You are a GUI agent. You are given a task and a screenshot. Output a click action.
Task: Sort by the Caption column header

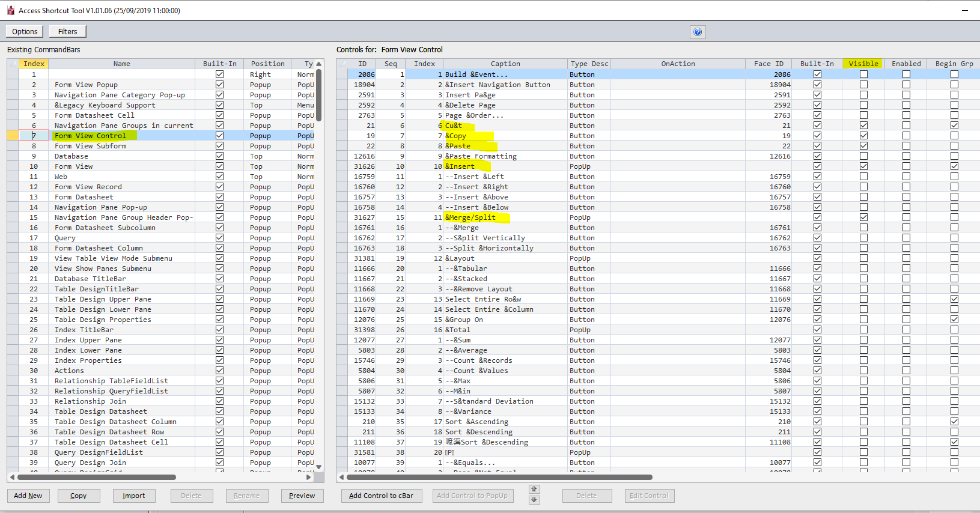click(x=505, y=64)
